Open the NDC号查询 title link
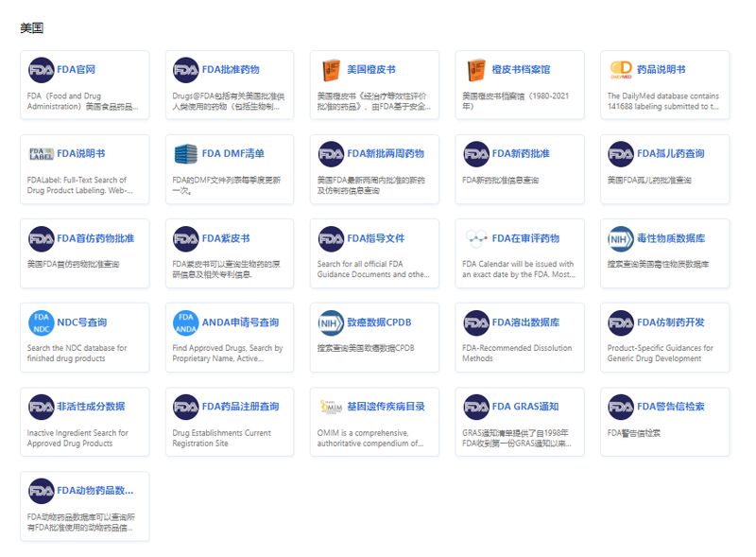Viewport: 756px width, 557px height. point(82,322)
